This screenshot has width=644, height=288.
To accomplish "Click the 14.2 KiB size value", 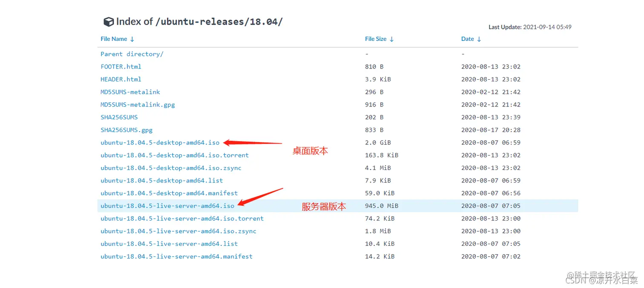I will tap(379, 256).
